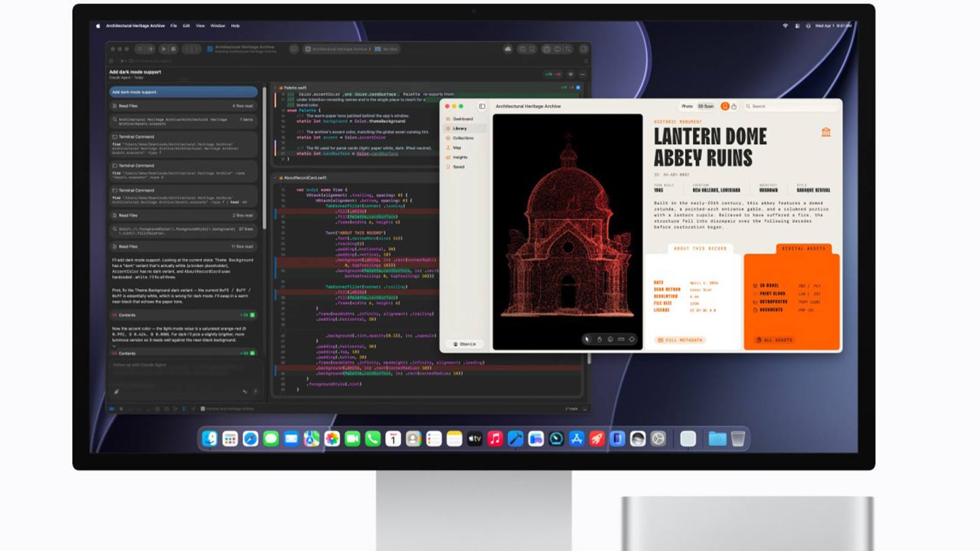Screen dimensions: 980x551
Task: Open the View menu
Action: [200, 26]
